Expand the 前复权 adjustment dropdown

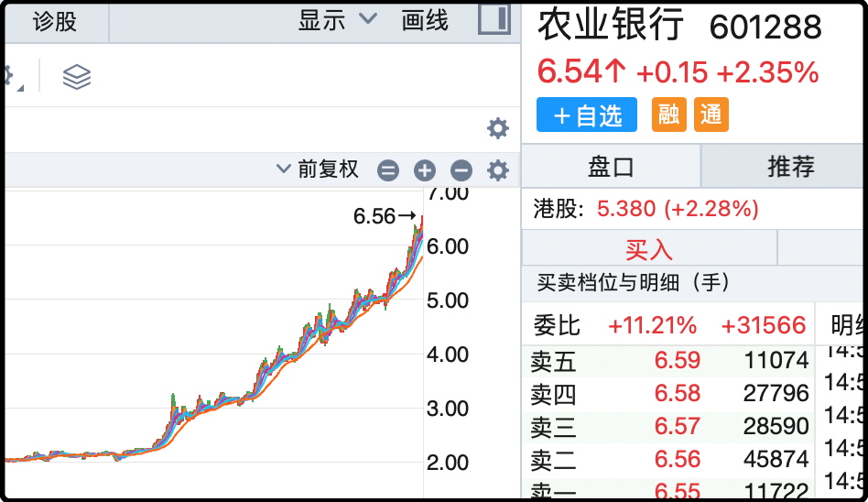tap(319, 169)
